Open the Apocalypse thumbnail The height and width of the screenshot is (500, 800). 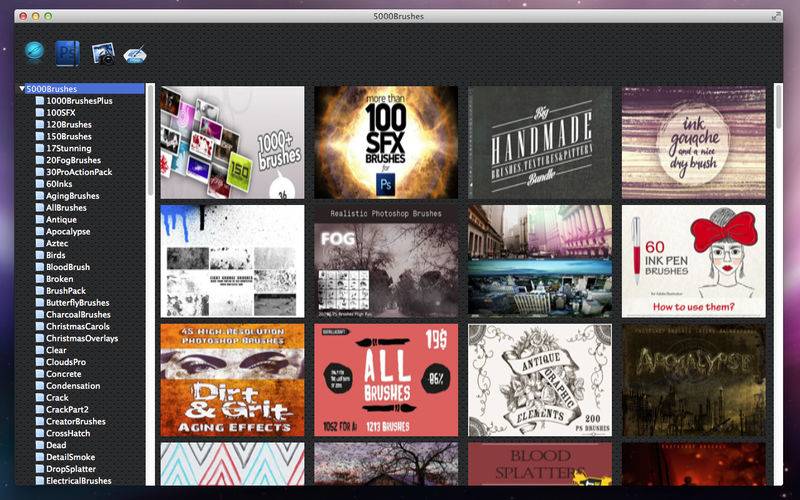[x=694, y=380]
